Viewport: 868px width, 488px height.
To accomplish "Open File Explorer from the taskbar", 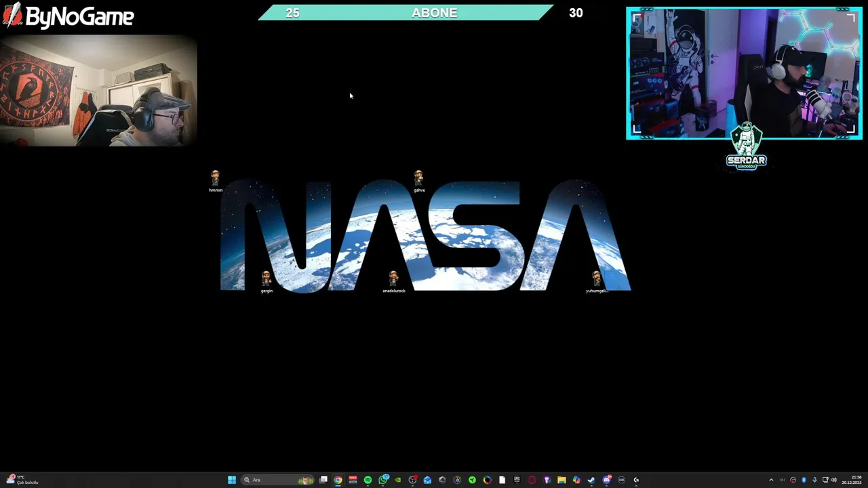I will (x=561, y=480).
